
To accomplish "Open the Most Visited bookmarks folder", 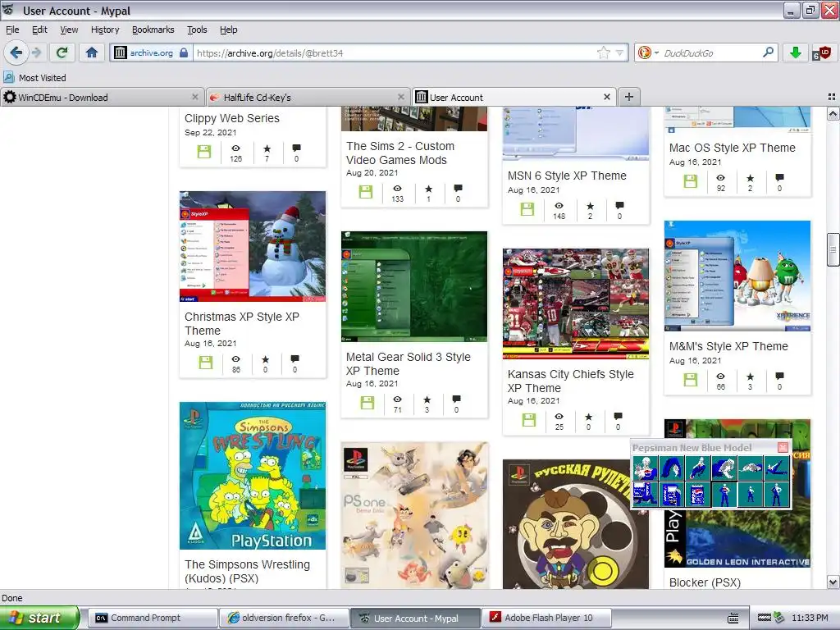I will click(x=35, y=78).
